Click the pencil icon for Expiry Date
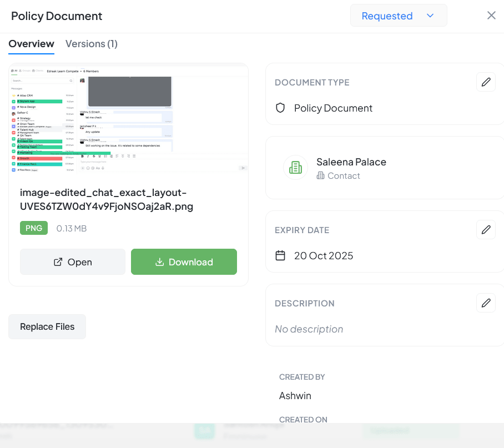The height and width of the screenshot is (448, 504). [x=486, y=230]
